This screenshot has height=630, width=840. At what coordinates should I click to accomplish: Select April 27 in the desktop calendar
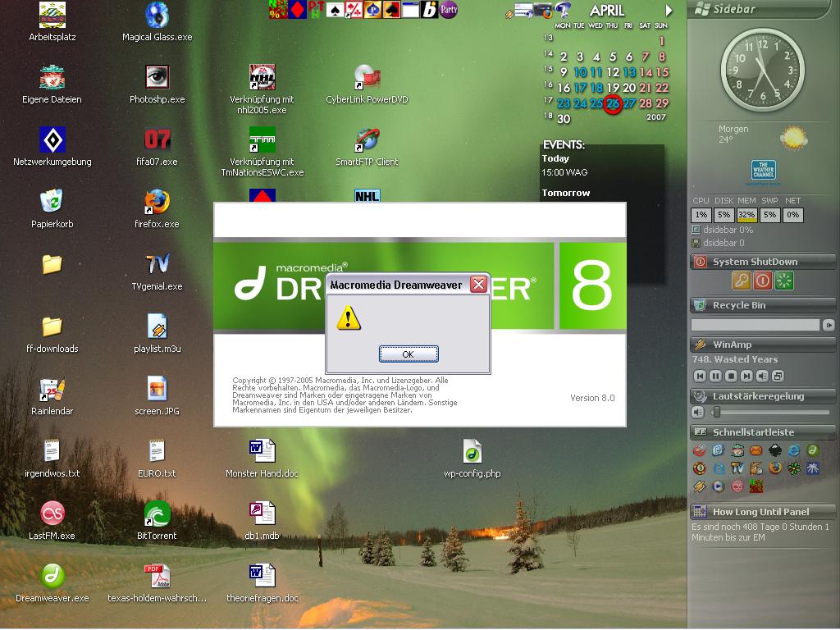coord(629,103)
